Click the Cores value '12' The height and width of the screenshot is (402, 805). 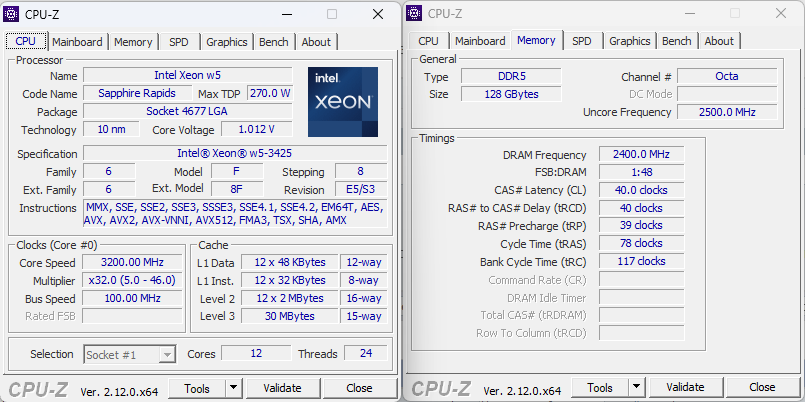(x=256, y=353)
